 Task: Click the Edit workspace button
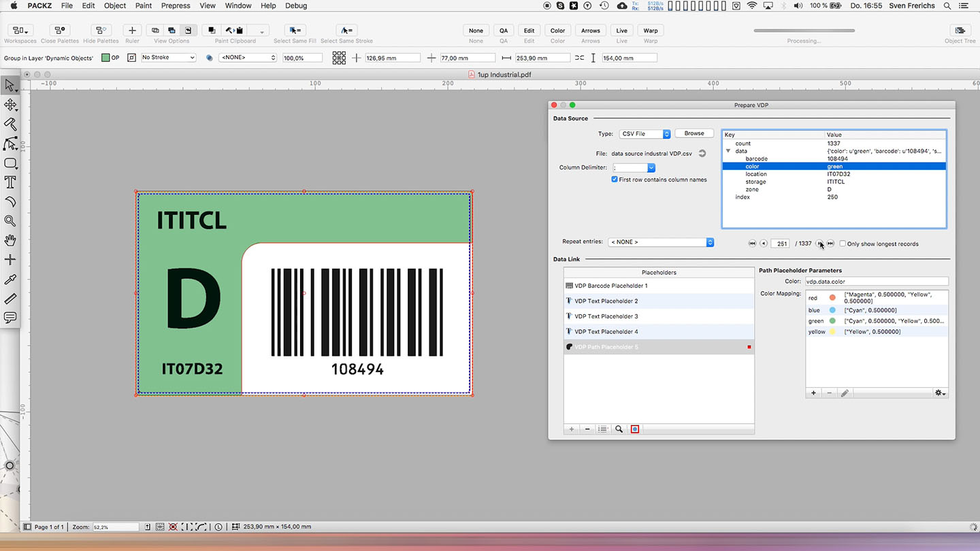529,31
